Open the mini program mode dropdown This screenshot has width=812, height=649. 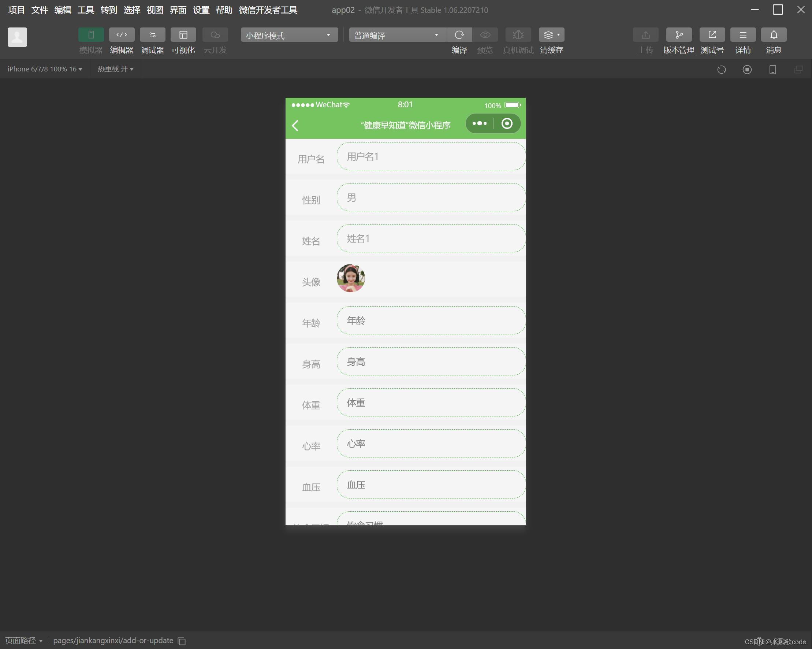pos(289,35)
